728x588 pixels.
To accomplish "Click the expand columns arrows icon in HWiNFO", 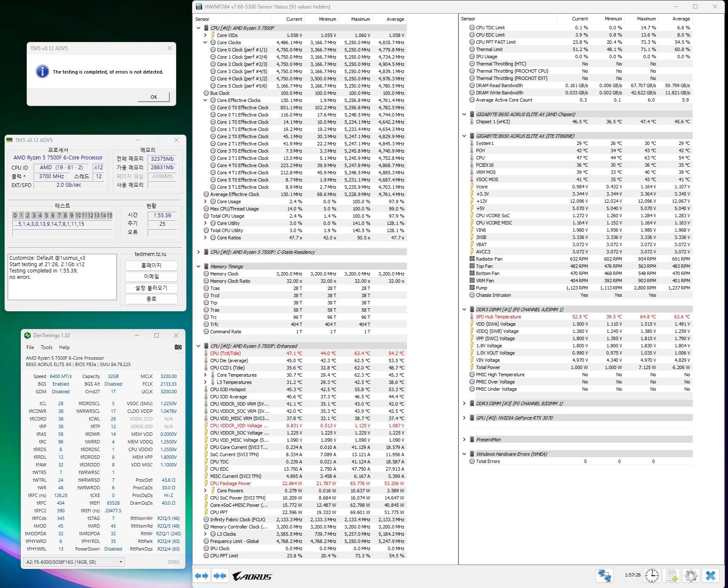I will coord(202,576).
